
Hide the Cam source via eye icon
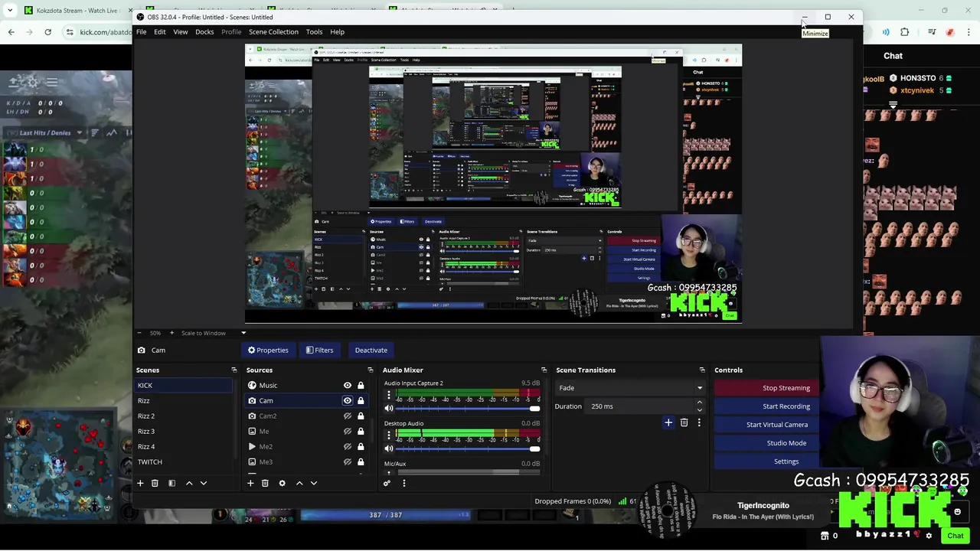click(x=348, y=401)
